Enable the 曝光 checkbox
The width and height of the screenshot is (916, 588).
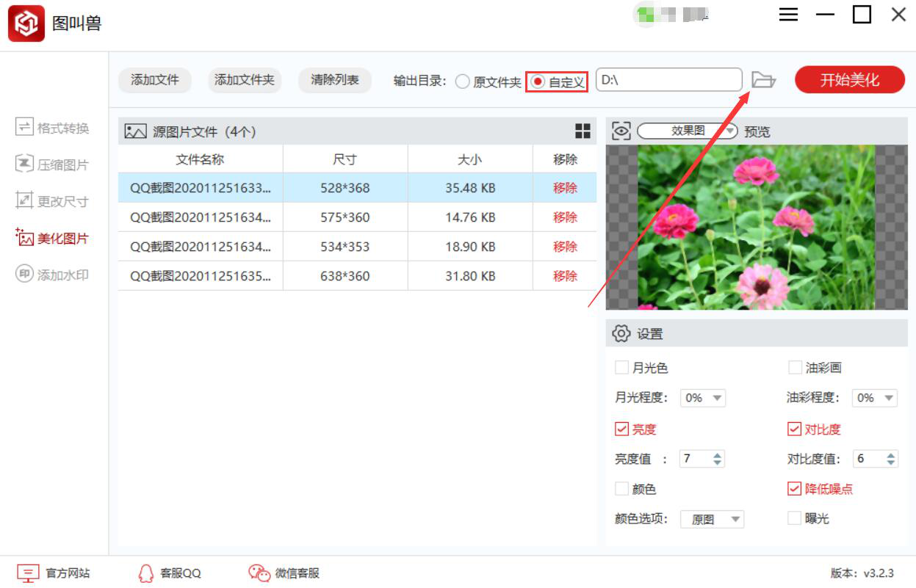795,518
